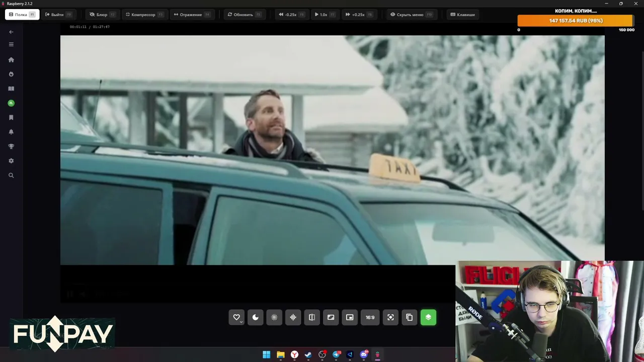This screenshot has height=362, width=644.
Task: Toggle the aspect fit screen button
Action: [x=331, y=317]
